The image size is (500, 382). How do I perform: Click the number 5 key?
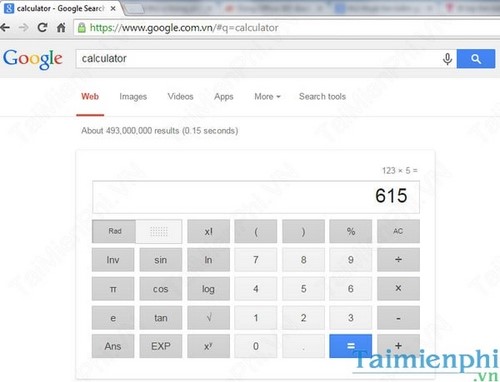click(303, 289)
